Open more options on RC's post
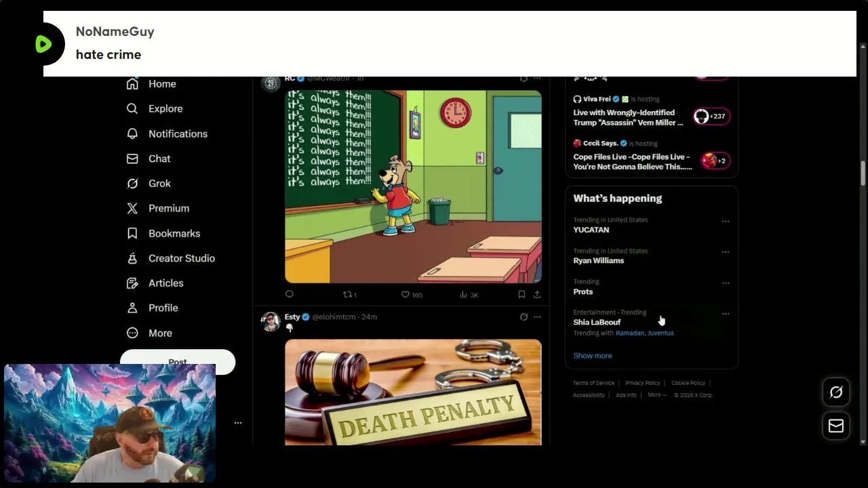Image resolution: width=868 pixels, height=488 pixels. click(x=537, y=79)
